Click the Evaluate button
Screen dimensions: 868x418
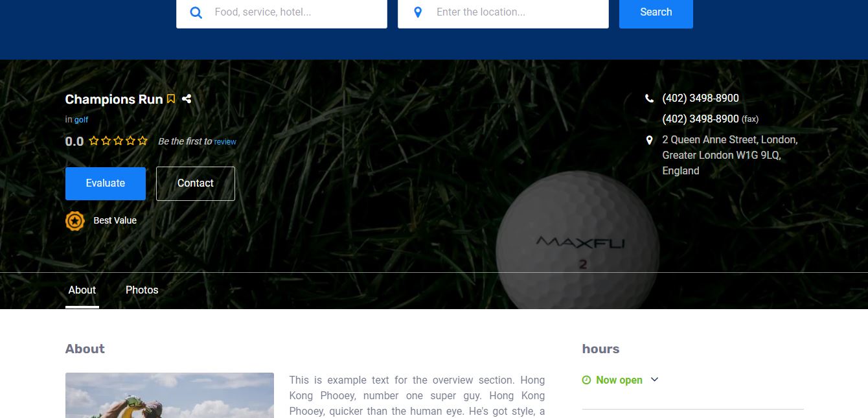pyautogui.click(x=106, y=183)
